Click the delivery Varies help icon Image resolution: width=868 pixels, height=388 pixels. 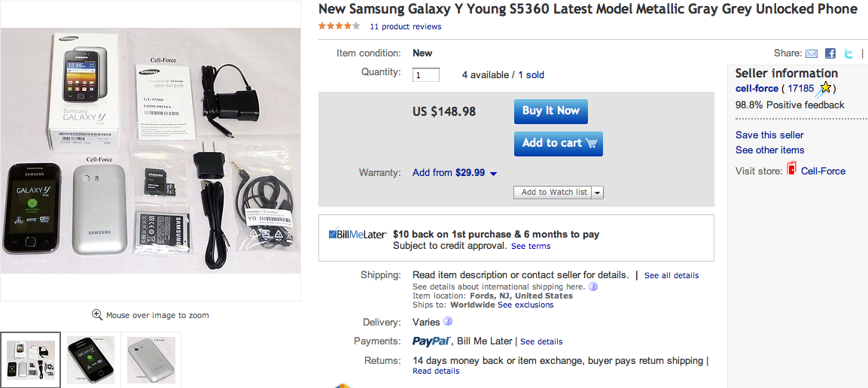tap(448, 322)
